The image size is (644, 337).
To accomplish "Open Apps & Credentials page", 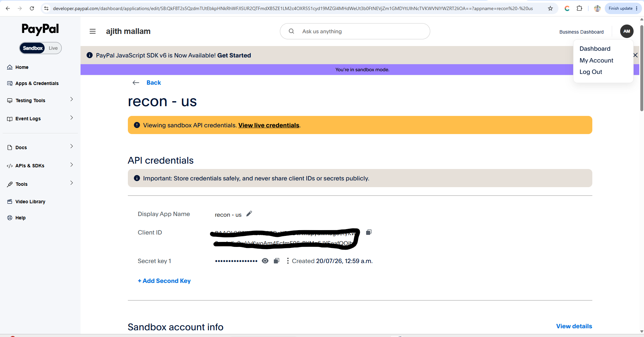I will pos(37,83).
